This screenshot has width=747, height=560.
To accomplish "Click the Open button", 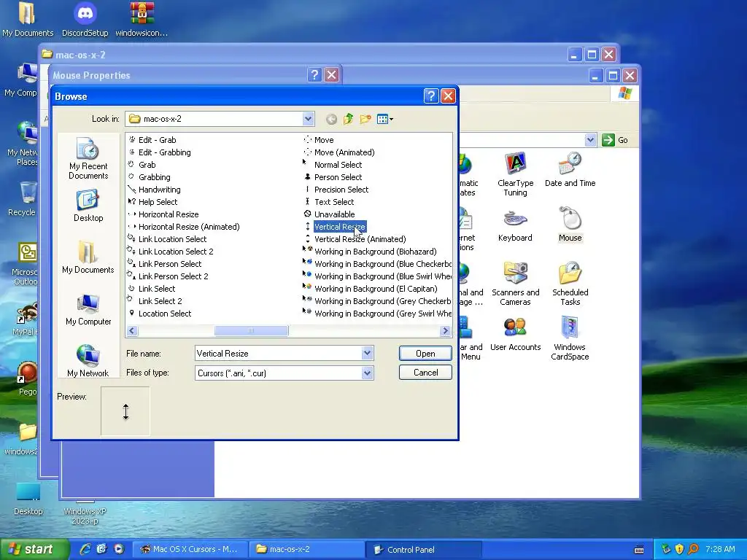I will point(425,354).
